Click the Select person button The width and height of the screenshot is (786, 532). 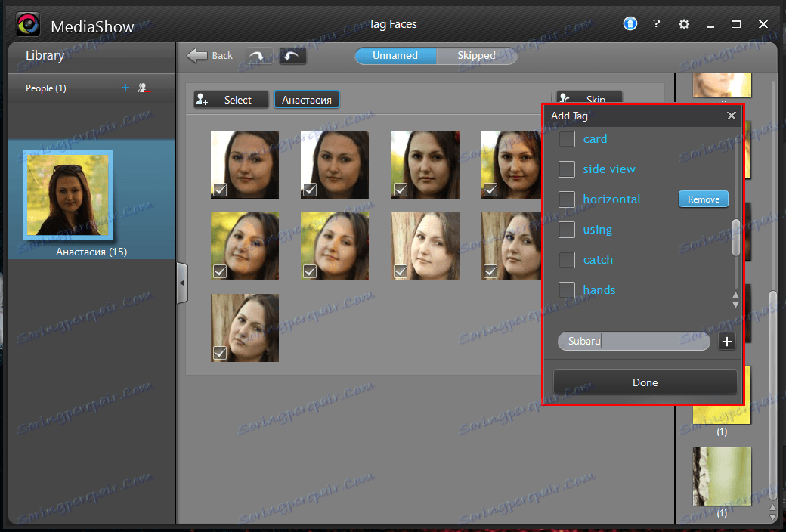pyautogui.click(x=231, y=99)
